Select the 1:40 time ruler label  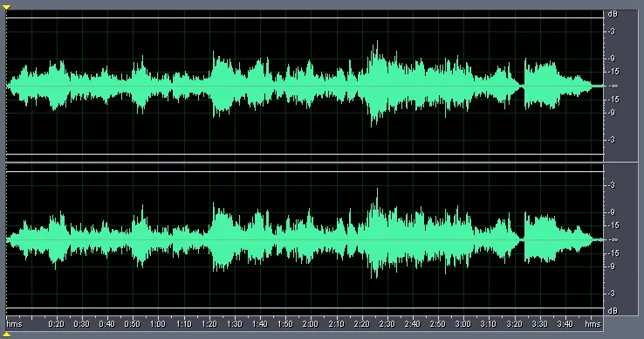coord(260,324)
